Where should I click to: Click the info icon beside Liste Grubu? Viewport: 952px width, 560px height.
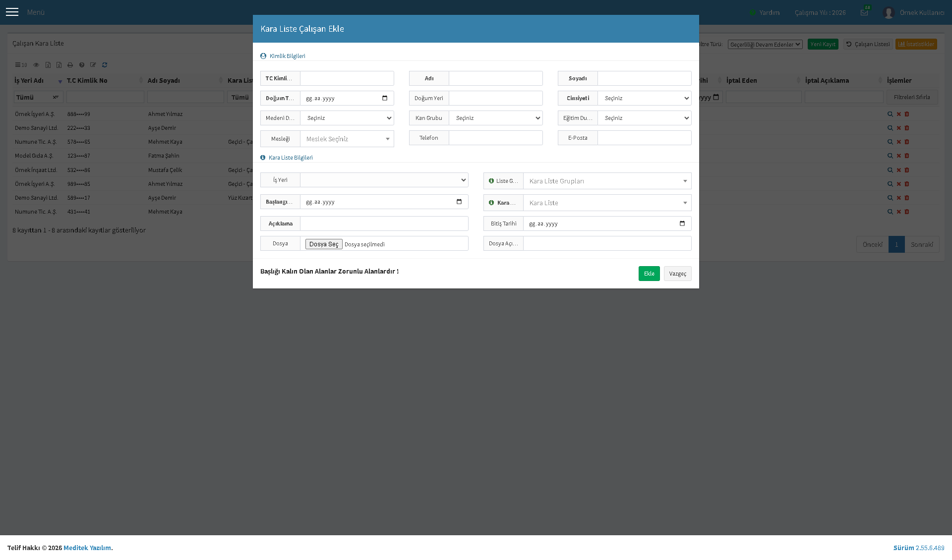[491, 181]
